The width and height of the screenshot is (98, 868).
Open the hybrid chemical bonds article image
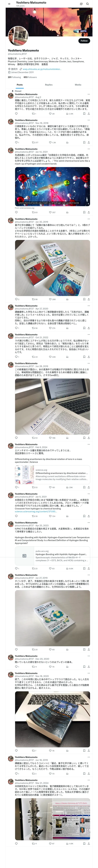[x=52, y=187]
